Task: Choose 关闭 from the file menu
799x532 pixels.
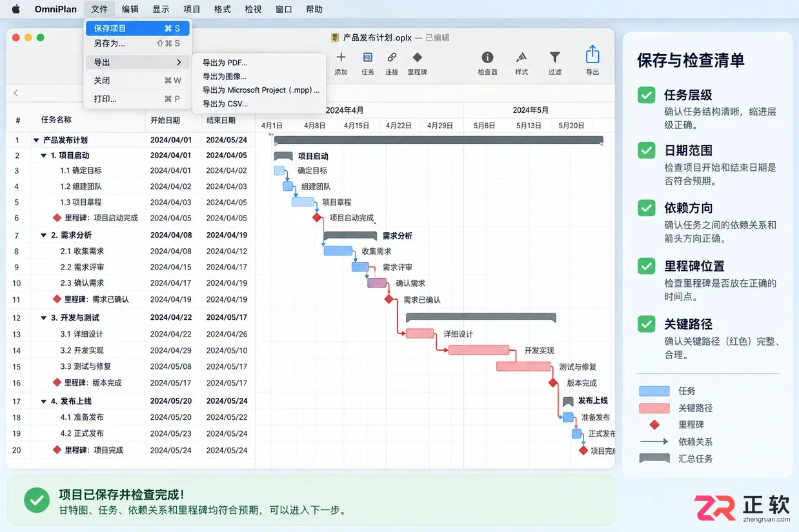Action: coord(138,81)
